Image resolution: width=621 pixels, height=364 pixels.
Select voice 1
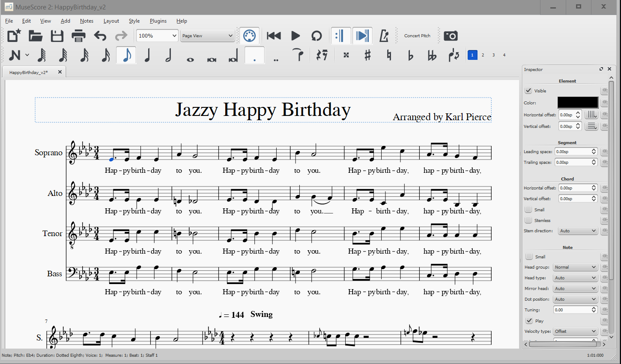click(472, 55)
